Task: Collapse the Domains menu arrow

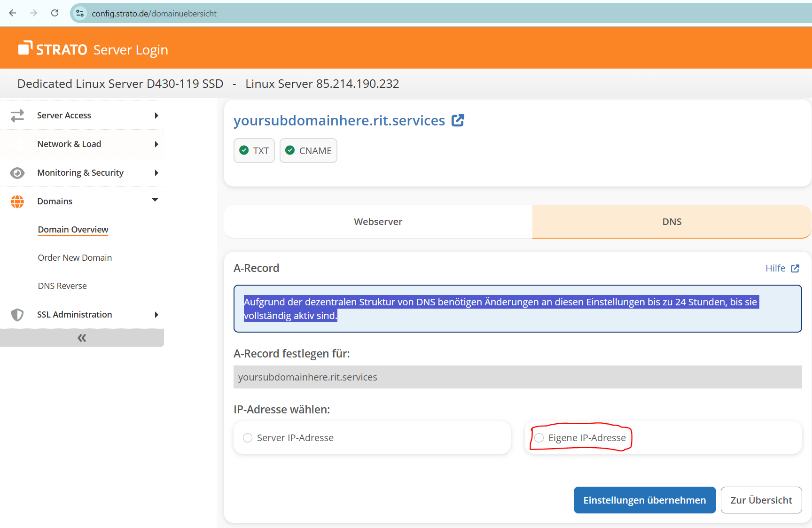Action: (155, 200)
